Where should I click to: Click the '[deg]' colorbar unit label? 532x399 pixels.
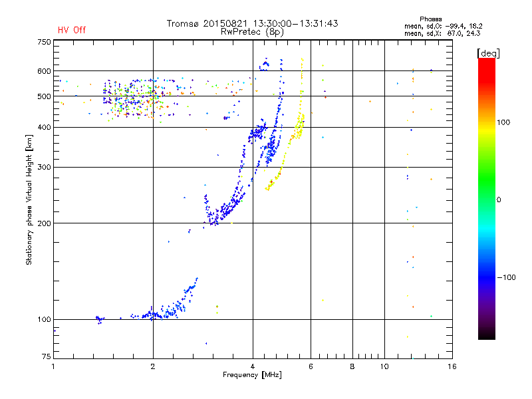pyautogui.click(x=488, y=53)
